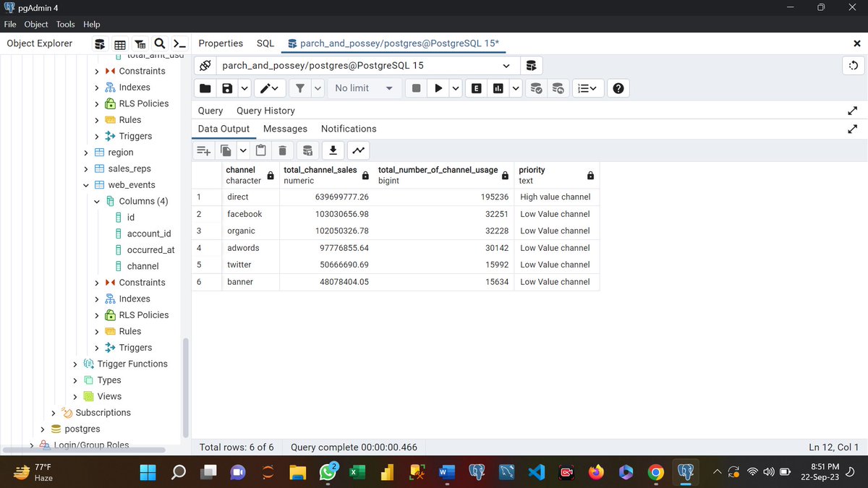868x488 pixels.
Task: Click the Explain Analyze chart icon
Action: [x=498, y=88]
